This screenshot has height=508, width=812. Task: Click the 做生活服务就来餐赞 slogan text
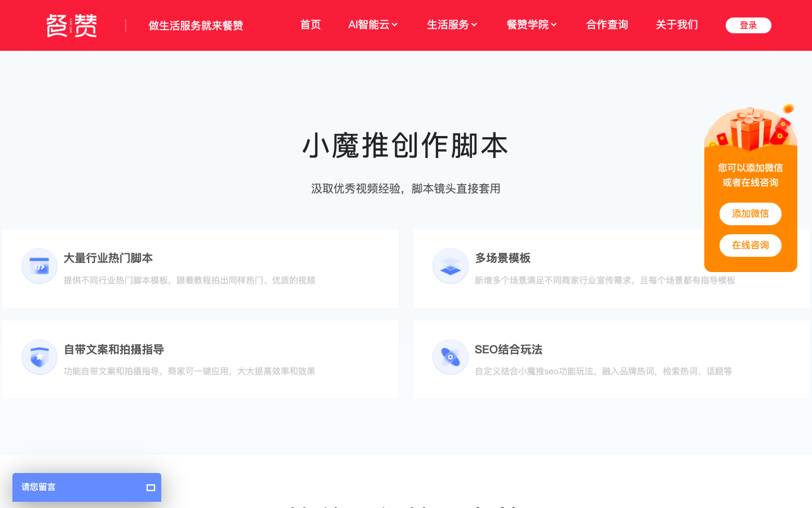coord(195,25)
